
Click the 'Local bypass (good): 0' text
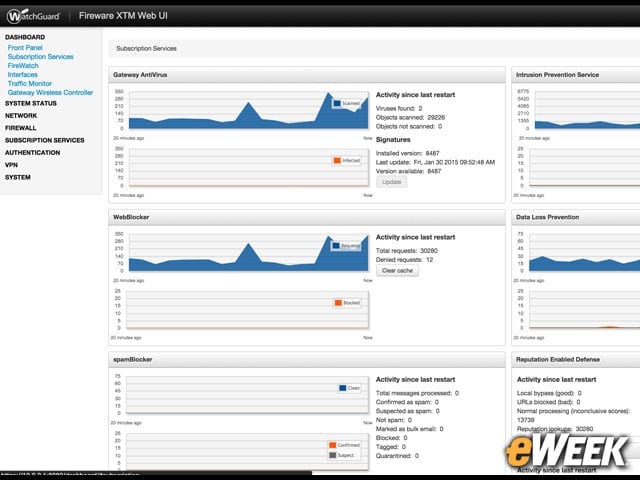pyautogui.click(x=549, y=393)
